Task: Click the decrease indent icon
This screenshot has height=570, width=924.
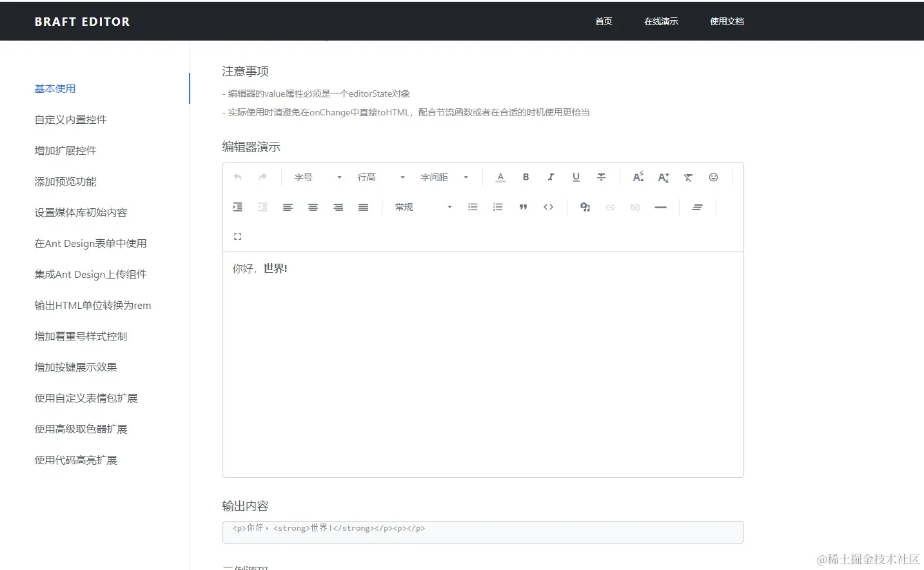Action: [x=262, y=207]
